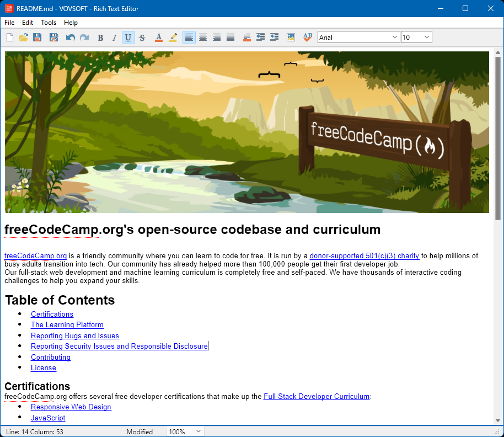Expand the font size 10 dropdown

[x=427, y=38]
